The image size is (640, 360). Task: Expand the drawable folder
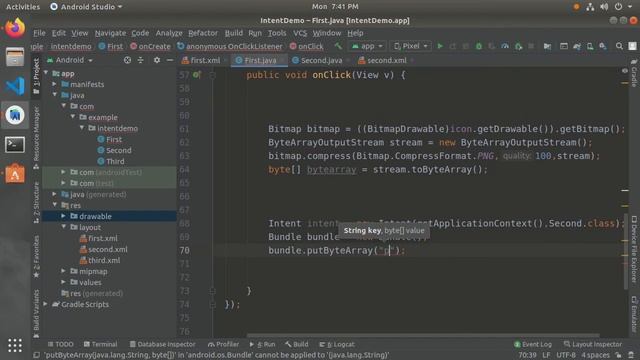pyautogui.click(x=63, y=216)
